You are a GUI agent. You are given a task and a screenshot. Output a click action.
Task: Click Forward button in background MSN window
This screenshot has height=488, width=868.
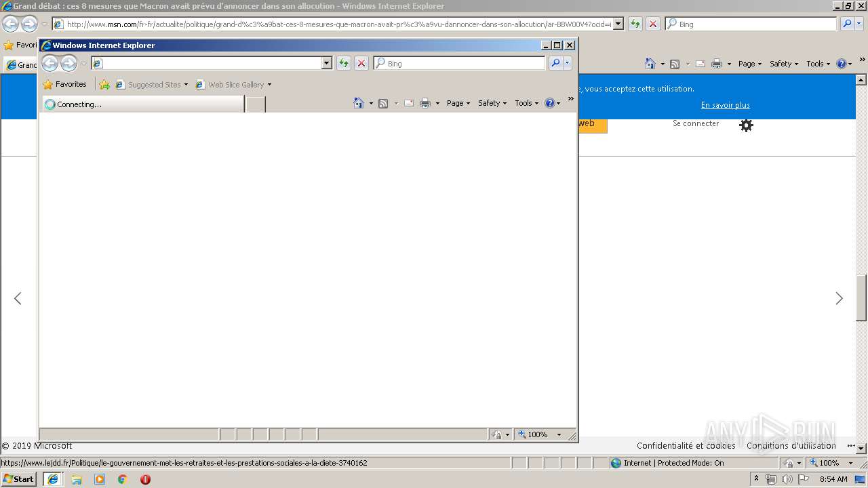[29, 24]
